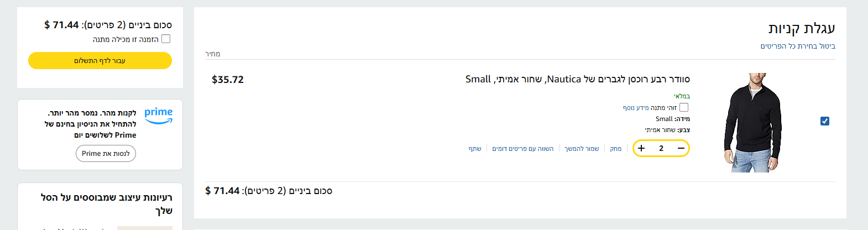Share the item using the "שתף" link
This screenshot has height=230, width=868.
[475, 149]
